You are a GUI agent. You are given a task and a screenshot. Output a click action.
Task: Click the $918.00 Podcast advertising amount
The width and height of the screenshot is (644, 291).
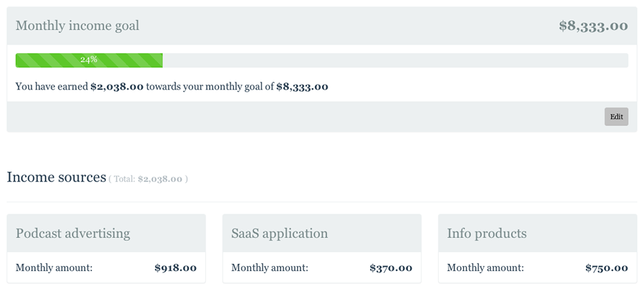175,268
